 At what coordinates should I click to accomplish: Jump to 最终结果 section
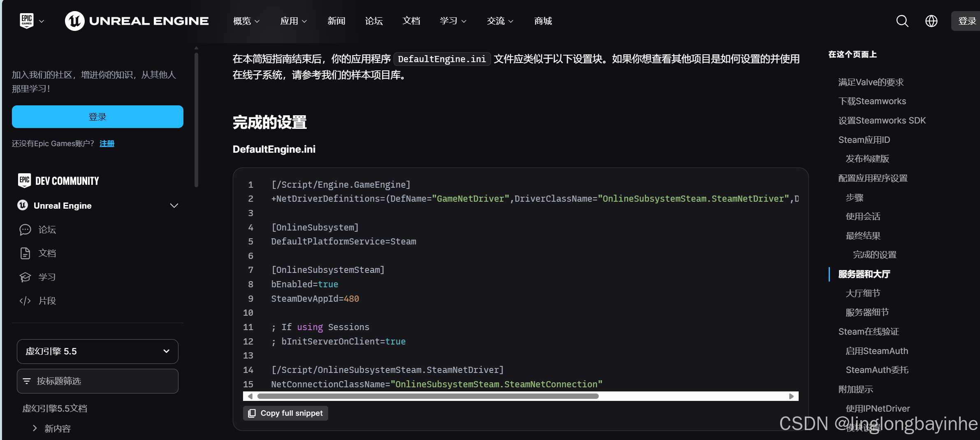coord(863,236)
